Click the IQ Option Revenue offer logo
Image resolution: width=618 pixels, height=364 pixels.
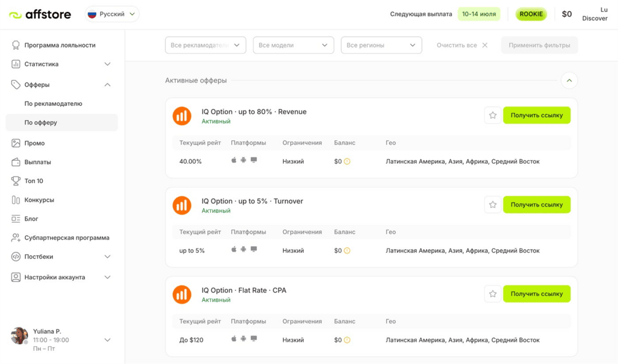182,116
